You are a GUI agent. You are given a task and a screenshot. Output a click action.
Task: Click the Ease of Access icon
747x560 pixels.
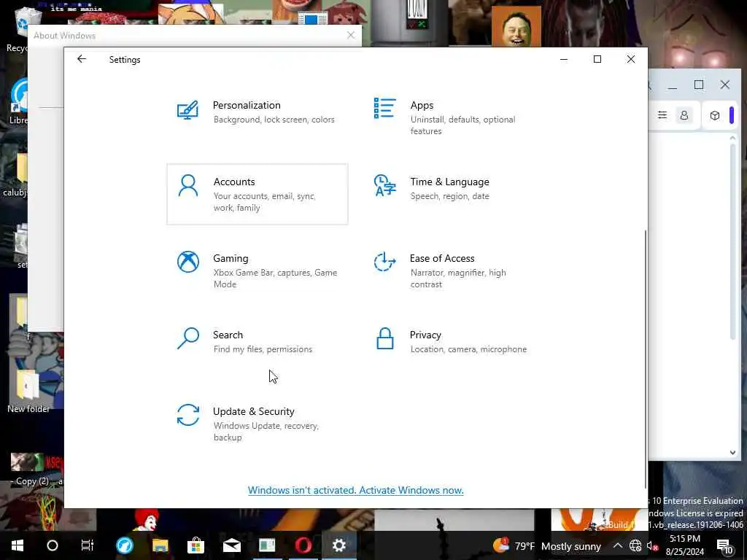tap(384, 262)
